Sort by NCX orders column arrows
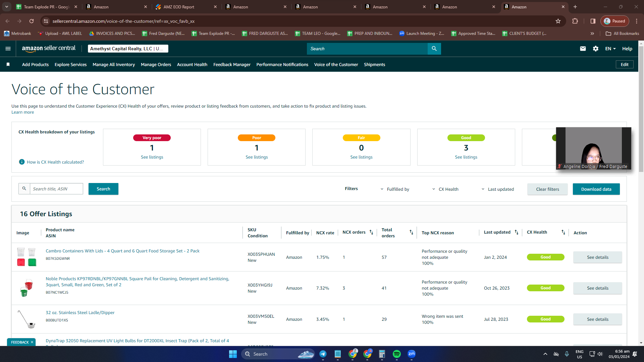This screenshot has width=644, height=362. pyautogui.click(x=371, y=232)
